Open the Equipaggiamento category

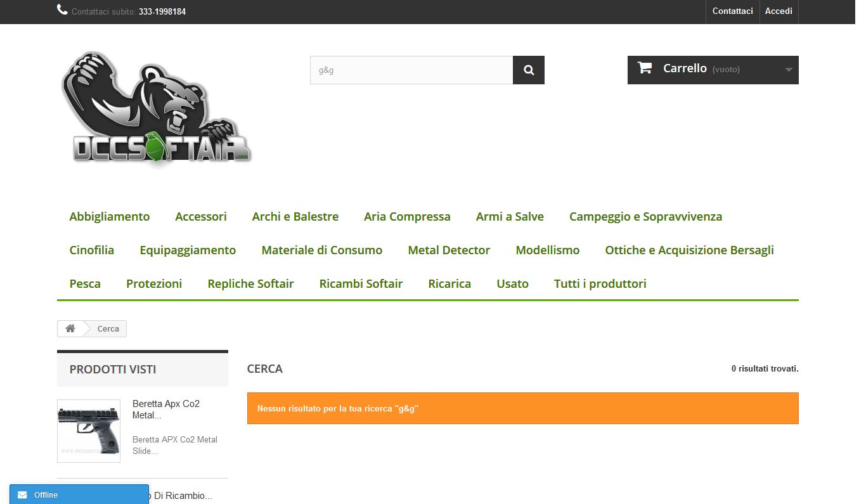pyautogui.click(x=188, y=250)
